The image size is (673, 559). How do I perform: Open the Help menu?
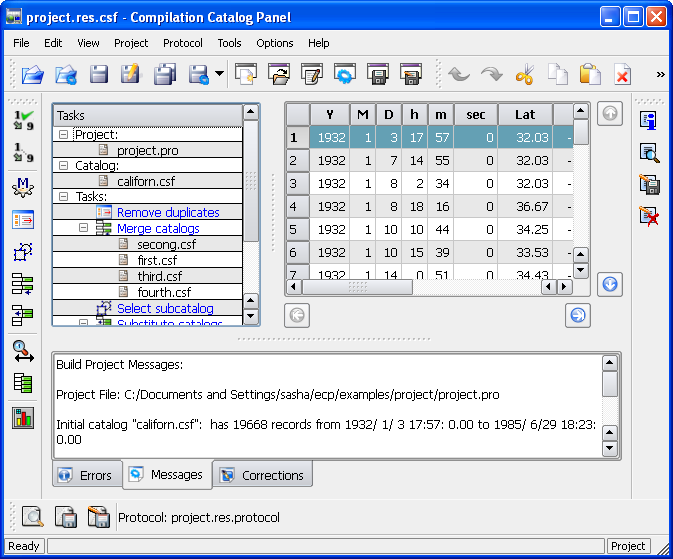[x=318, y=43]
